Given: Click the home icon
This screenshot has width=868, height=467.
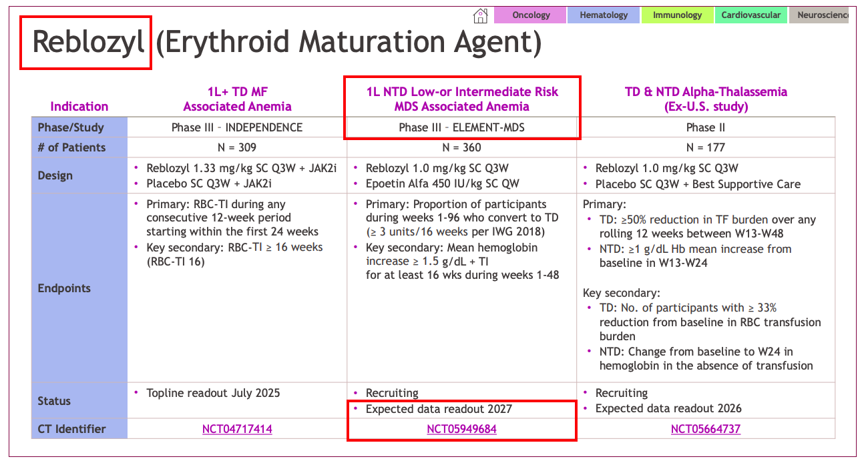Looking at the screenshot, I should click(480, 15).
